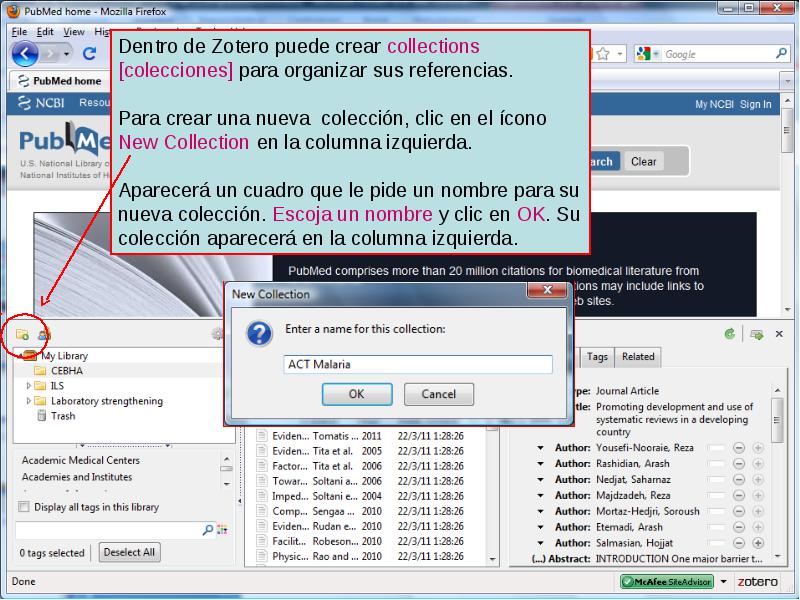Click item icon for Tomatis 2011 row

(262, 436)
